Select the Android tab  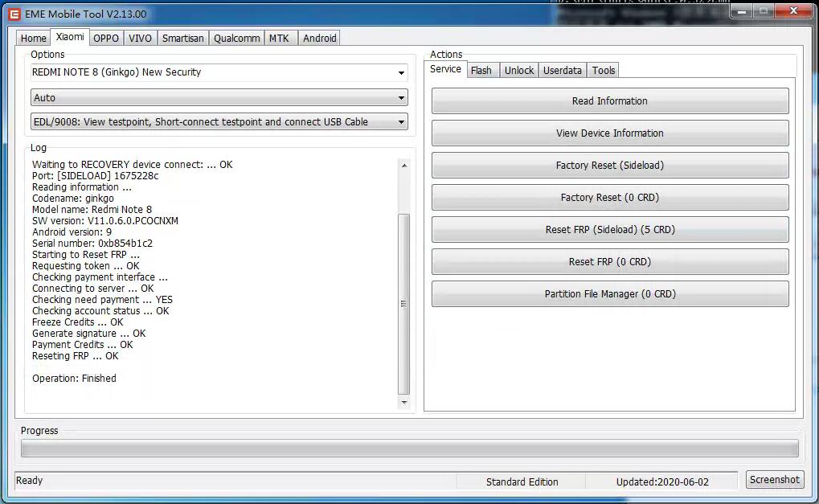(x=320, y=38)
